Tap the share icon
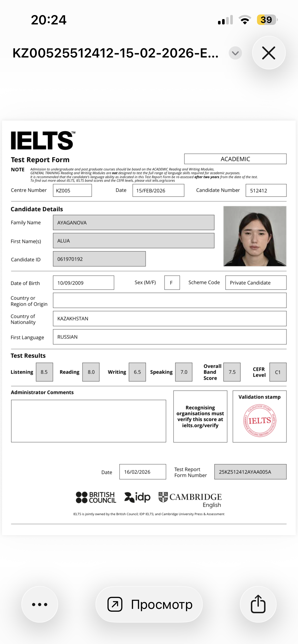Viewport: 298px width, 644px height. (258, 604)
